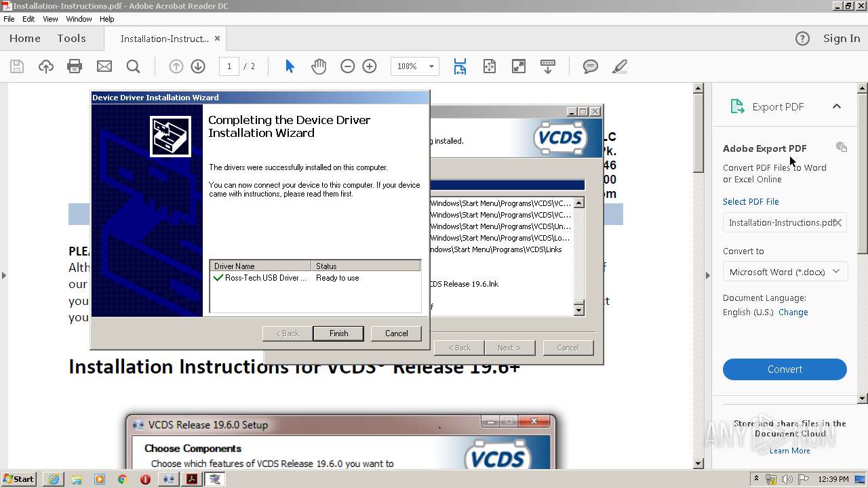Click the document vertical scrollbar thumb
This screenshot has height=488, width=868.
(698, 134)
